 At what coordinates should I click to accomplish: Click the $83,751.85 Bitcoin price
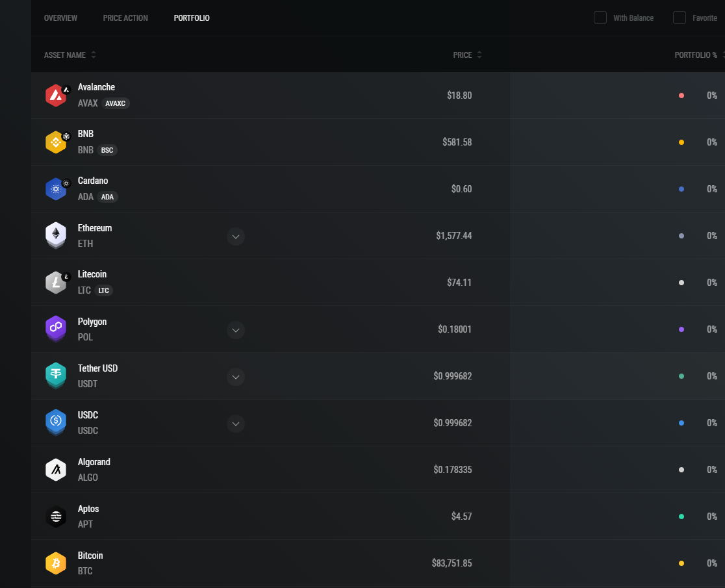[x=452, y=563]
